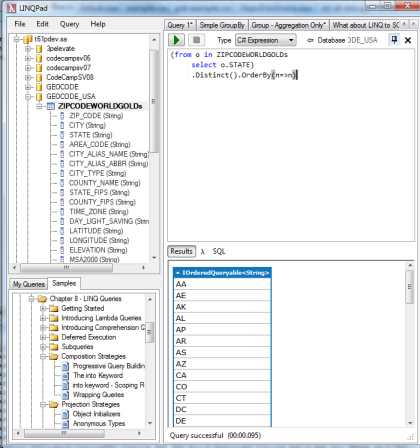Click the results pane vertical scrollbar
420x448 pixels.
410,344
